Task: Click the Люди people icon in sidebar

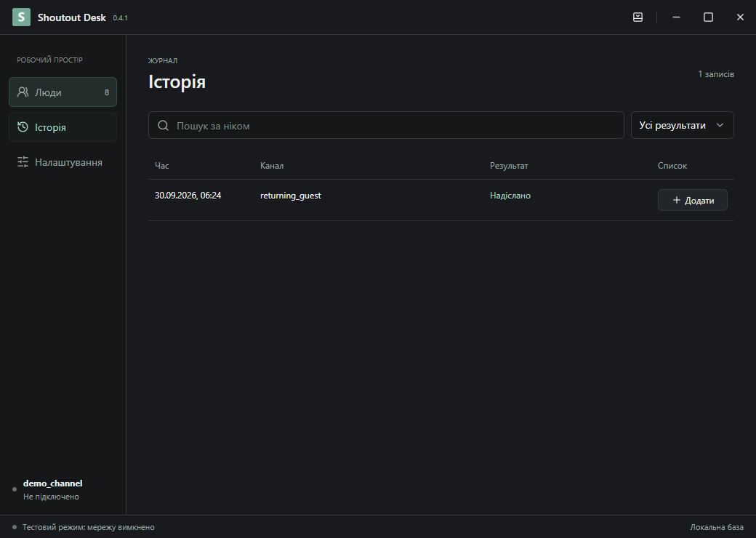Action: pos(23,92)
